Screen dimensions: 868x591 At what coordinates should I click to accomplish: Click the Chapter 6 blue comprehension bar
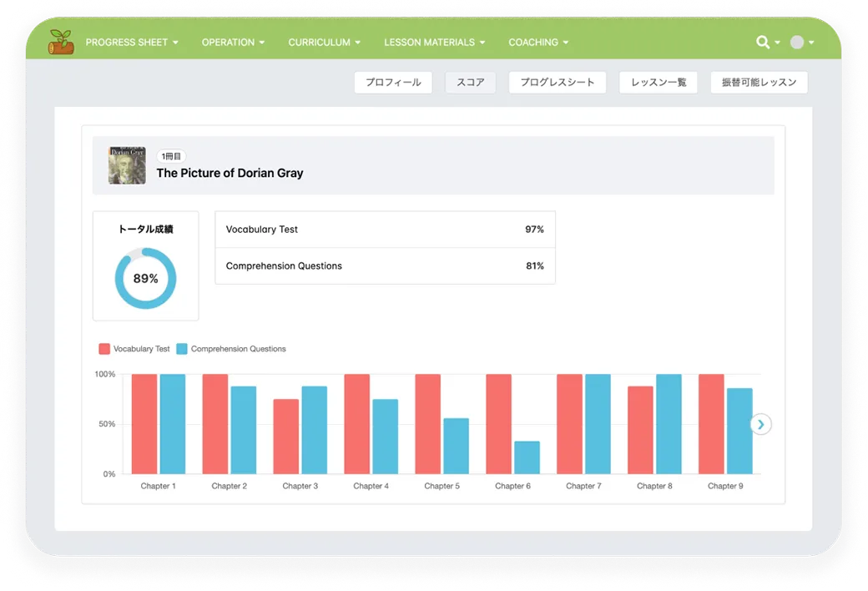click(x=527, y=457)
